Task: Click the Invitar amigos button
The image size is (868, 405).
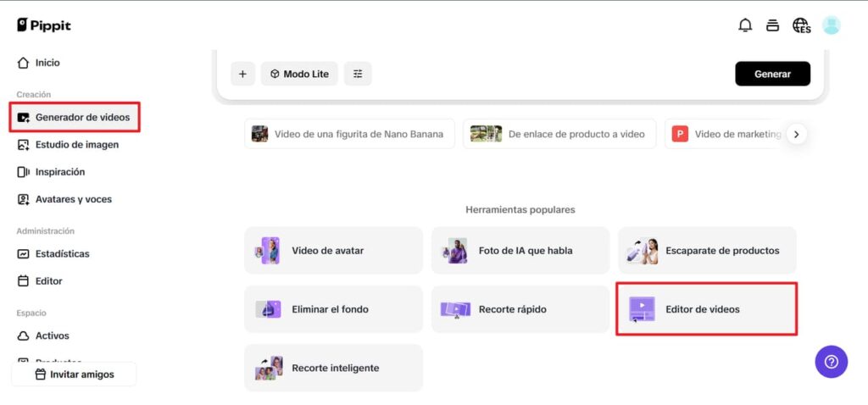Action: click(74, 374)
